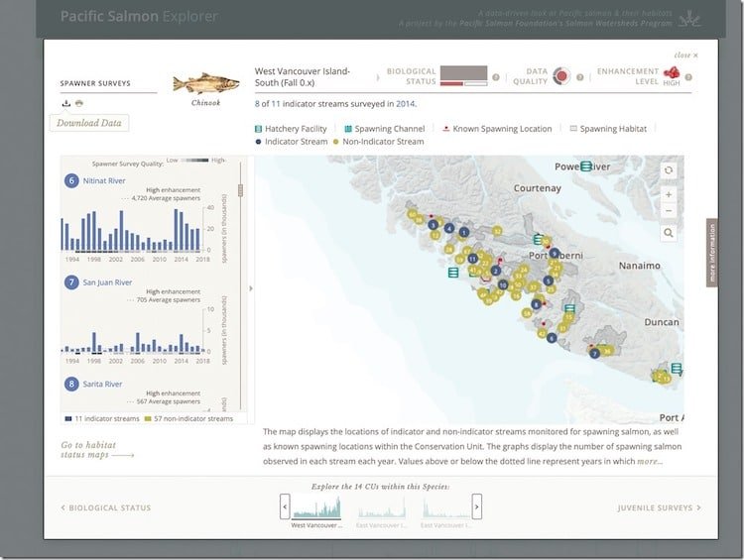Go to Biological Status section
The width and height of the screenshot is (744, 560).
[x=106, y=507]
